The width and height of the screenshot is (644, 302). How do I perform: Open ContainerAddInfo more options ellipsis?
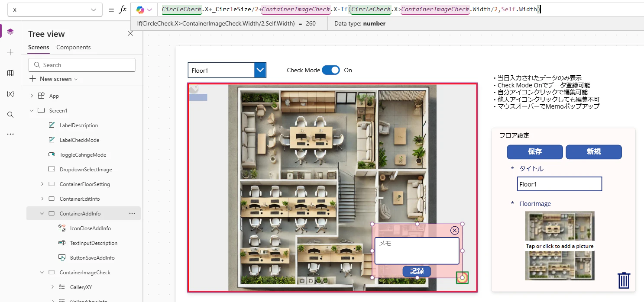[132, 213]
